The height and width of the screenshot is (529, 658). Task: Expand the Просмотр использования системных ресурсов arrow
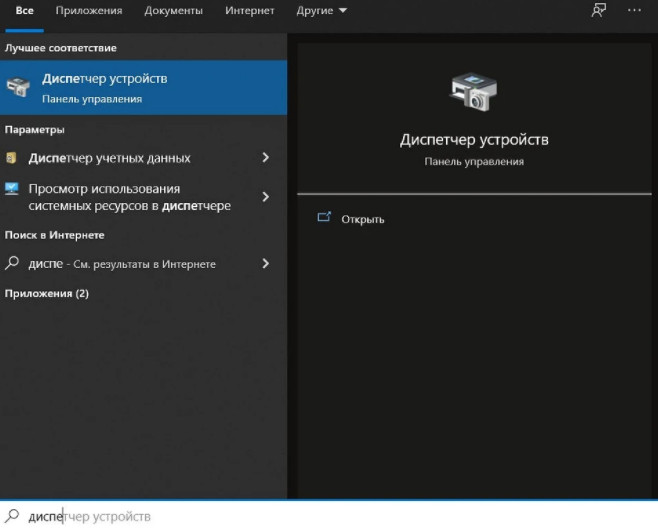pyautogui.click(x=265, y=197)
